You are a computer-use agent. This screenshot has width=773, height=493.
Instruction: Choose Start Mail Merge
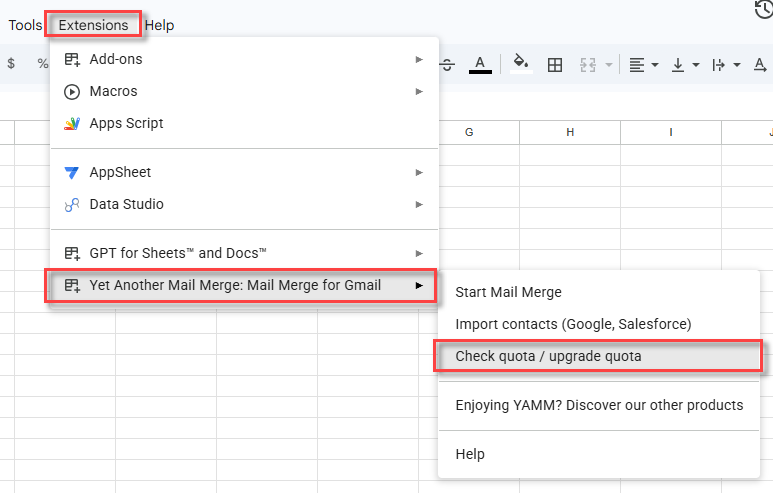[x=599, y=292]
